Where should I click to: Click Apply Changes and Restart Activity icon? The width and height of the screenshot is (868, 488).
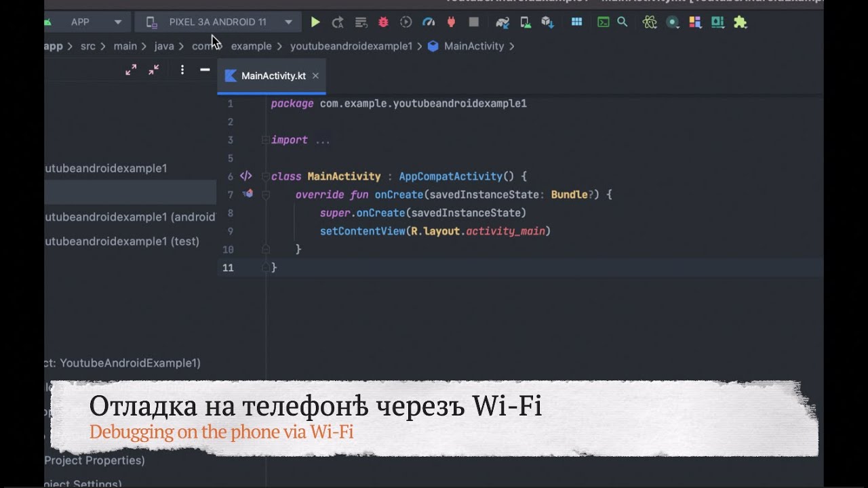point(338,22)
